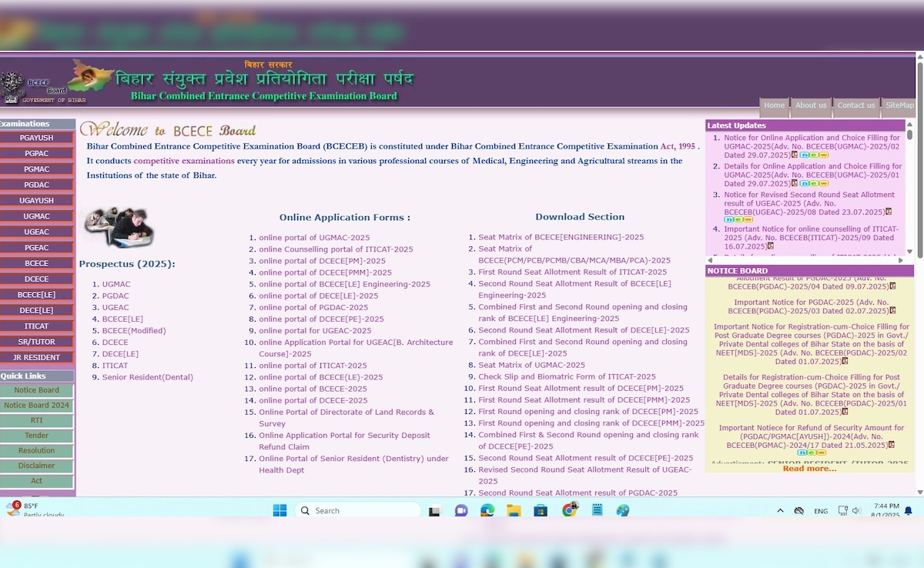Open PDF icon of PGDAC-2025/04 notice
This screenshot has width=924, height=568.
coord(893,286)
